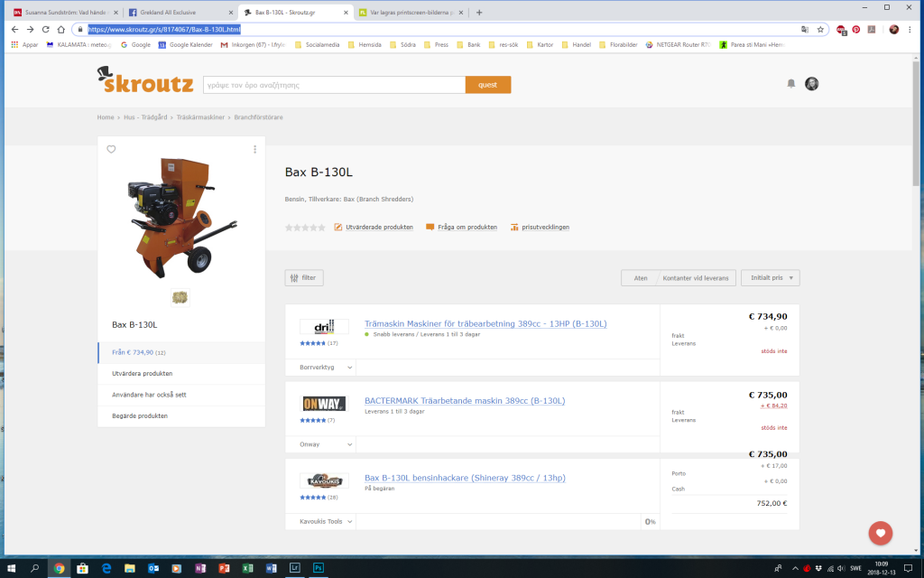Click the browser address bar URL
924x578 pixels.
click(x=164, y=30)
